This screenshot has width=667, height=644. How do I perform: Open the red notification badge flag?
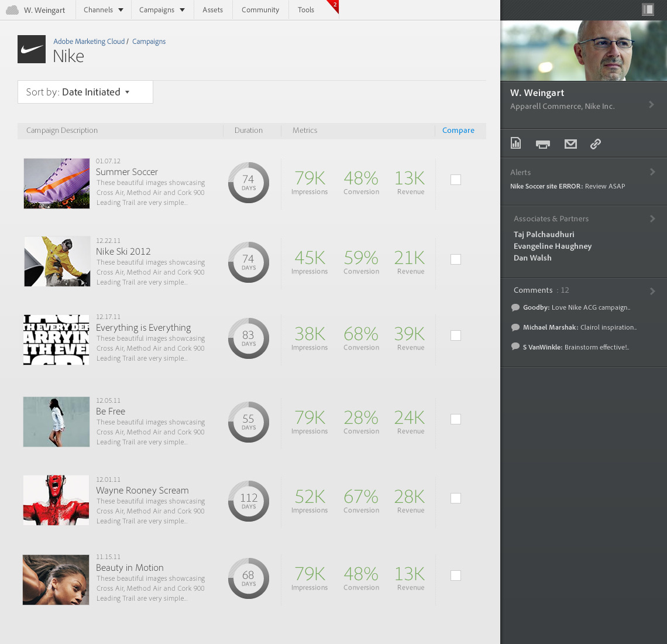coord(333,5)
